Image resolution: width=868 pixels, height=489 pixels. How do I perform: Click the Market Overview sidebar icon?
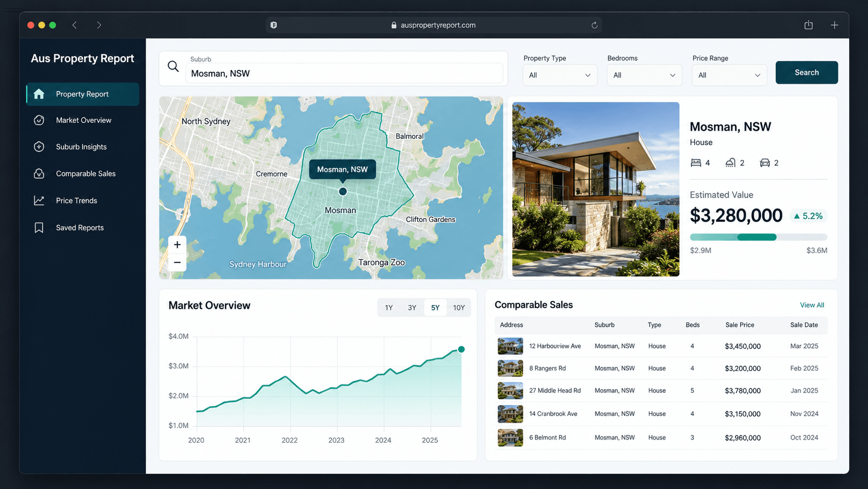[39, 120]
